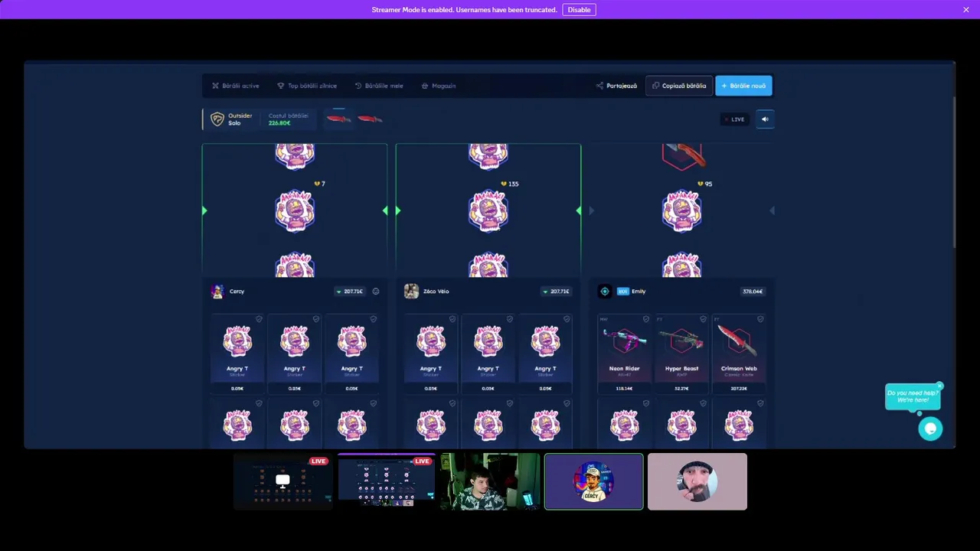Screen dimensions: 980x551
Task: Select the purple-bordered live screen share tile
Action: 387,481
